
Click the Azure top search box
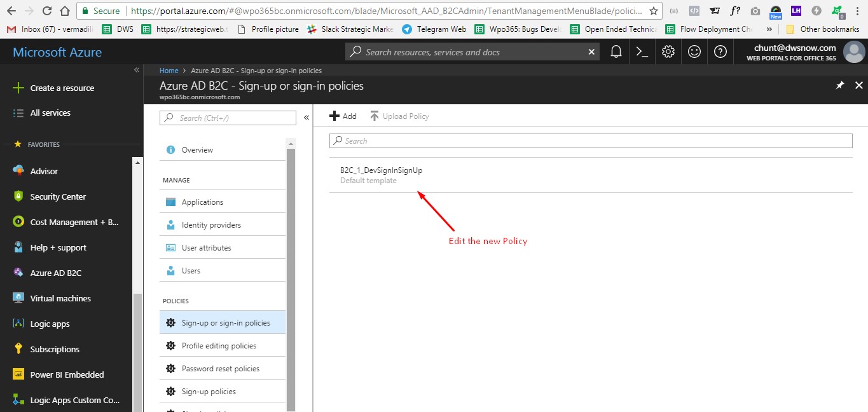pos(472,52)
